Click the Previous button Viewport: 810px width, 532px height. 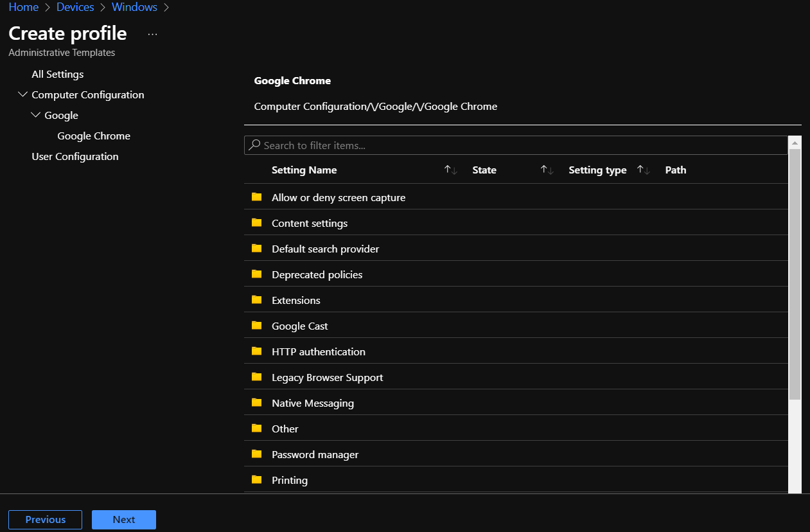45,520
